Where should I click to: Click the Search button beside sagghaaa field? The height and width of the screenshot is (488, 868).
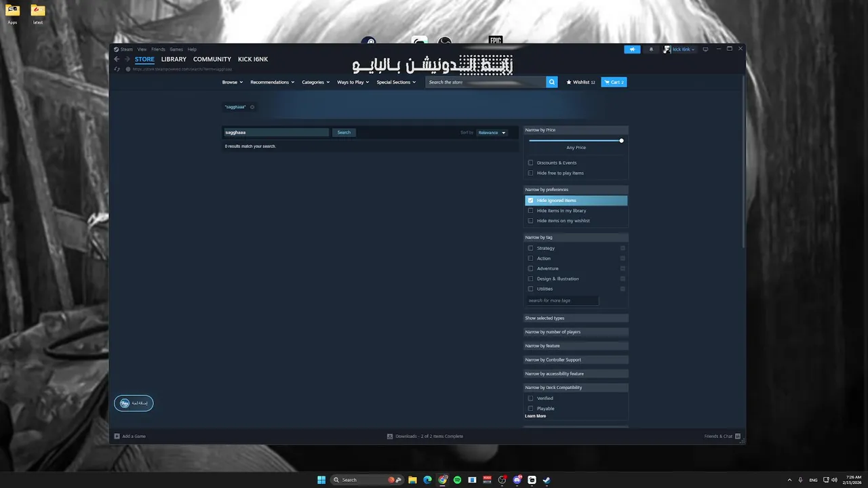[x=344, y=133]
